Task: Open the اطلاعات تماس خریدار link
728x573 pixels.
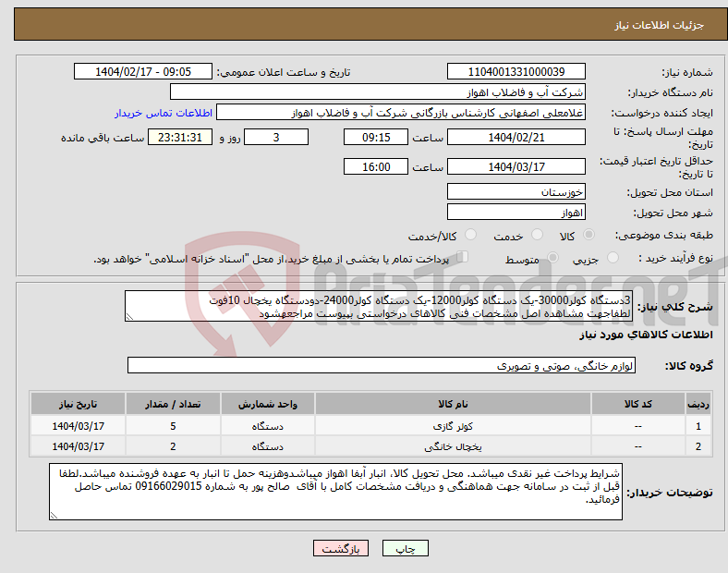Action: (x=164, y=113)
